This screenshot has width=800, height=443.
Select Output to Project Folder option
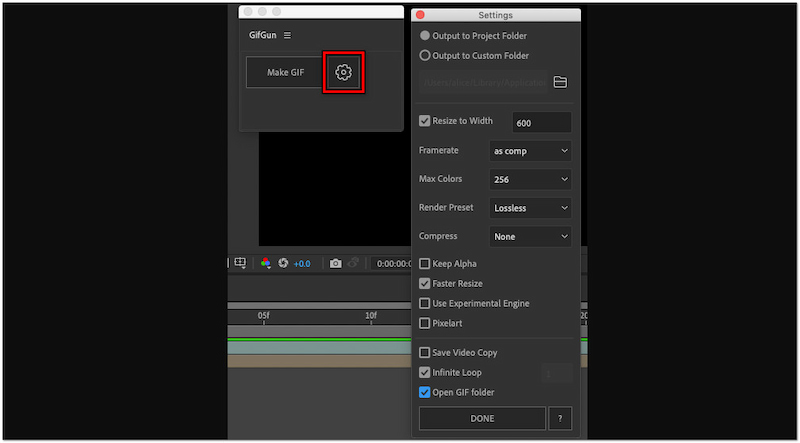(x=425, y=35)
